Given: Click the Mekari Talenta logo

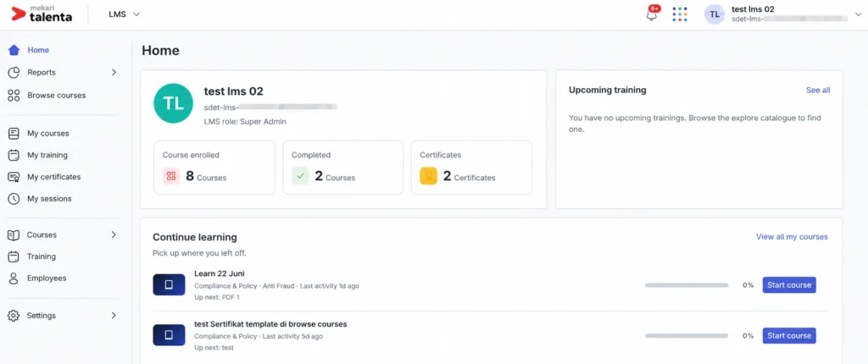Looking at the screenshot, I should point(42,14).
